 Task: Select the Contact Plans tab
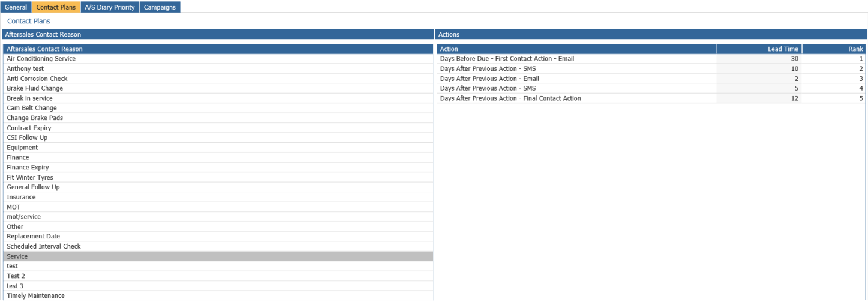[56, 7]
